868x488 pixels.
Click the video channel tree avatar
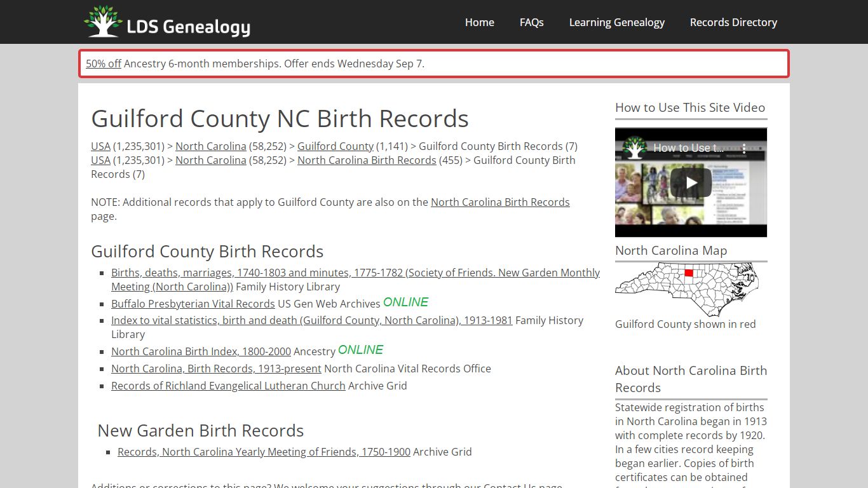click(634, 148)
